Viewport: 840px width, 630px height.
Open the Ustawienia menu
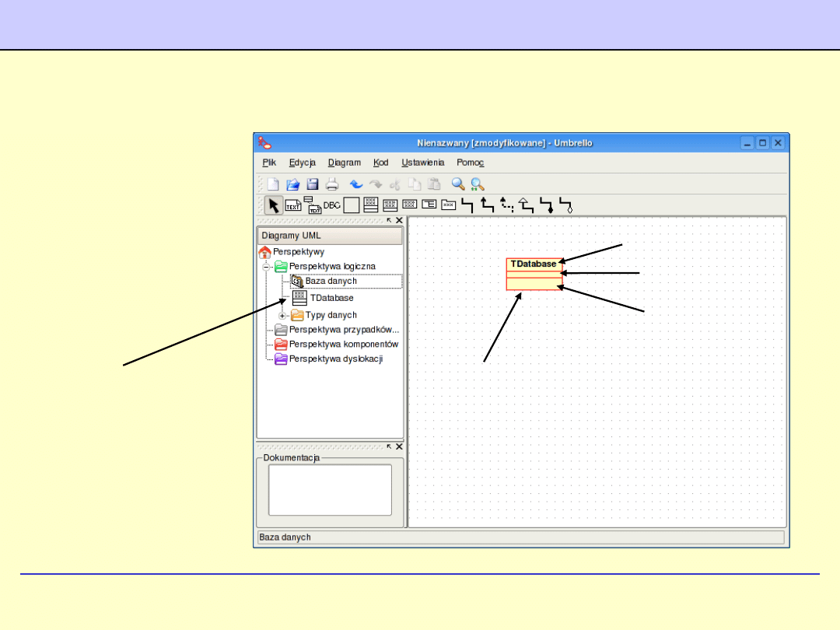[422, 163]
